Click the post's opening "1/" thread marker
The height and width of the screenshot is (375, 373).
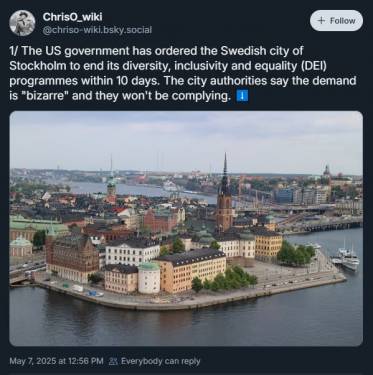pos(14,51)
